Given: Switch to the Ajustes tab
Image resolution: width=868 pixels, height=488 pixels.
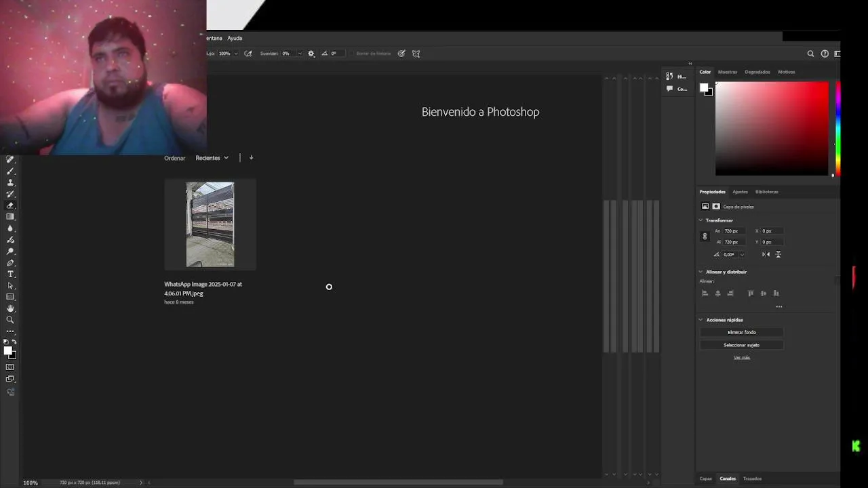Looking at the screenshot, I should (740, 192).
